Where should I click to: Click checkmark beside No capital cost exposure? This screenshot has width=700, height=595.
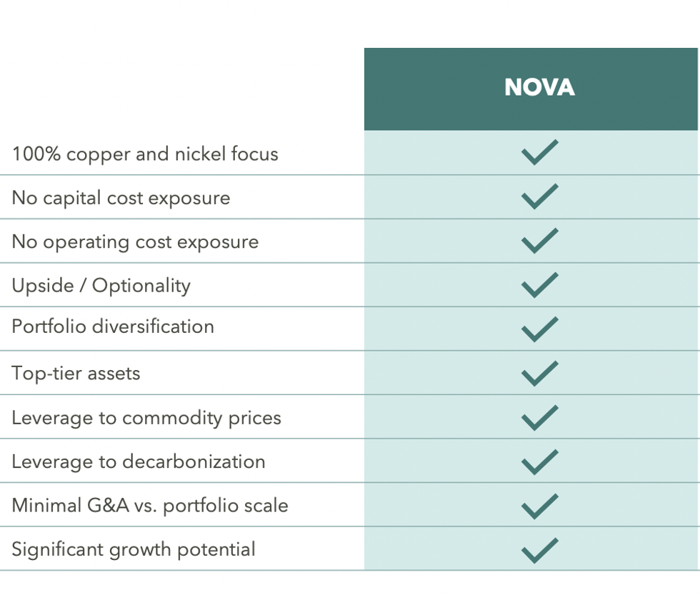coord(539,196)
